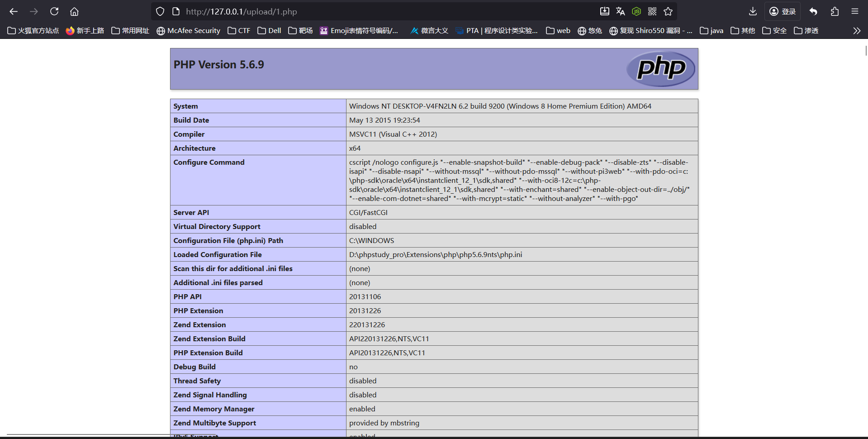Bookmark this page with the star
Image resolution: width=868 pixels, height=439 pixels.
point(668,11)
